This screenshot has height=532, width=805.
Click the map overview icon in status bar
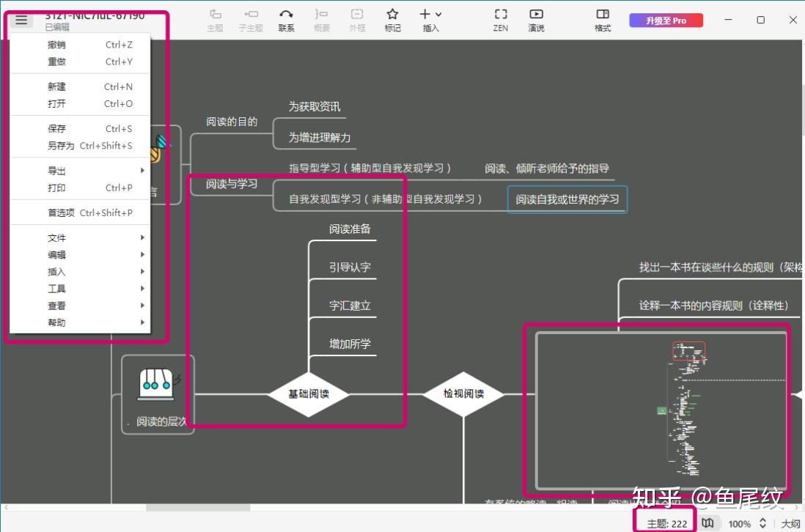pos(707,523)
